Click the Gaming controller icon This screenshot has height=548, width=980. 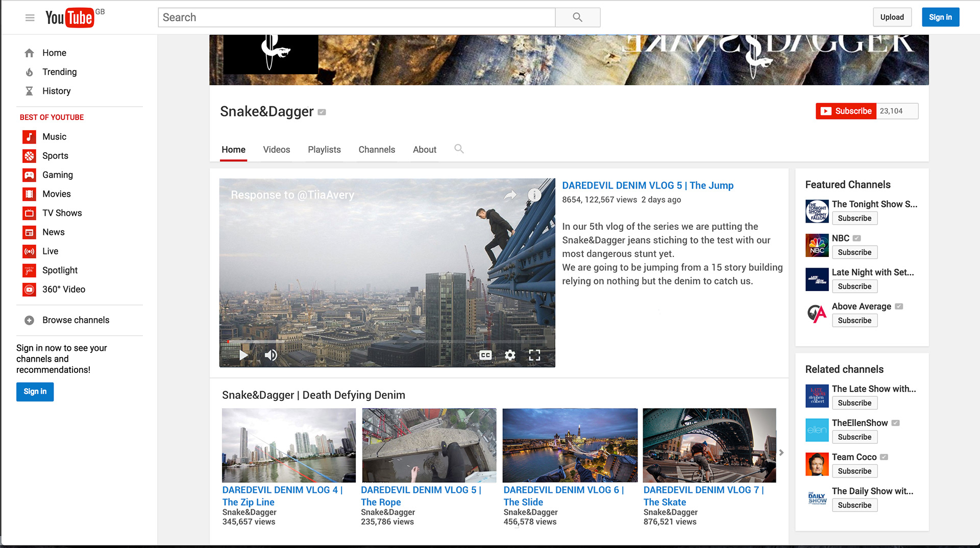tap(29, 175)
